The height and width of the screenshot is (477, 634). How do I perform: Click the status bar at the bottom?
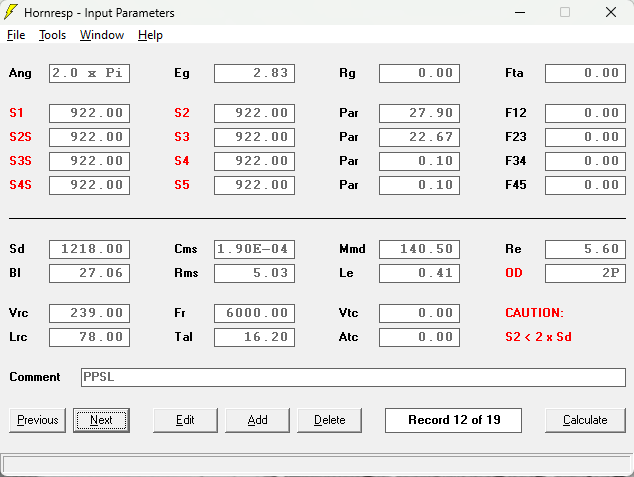pyautogui.click(x=317, y=465)
